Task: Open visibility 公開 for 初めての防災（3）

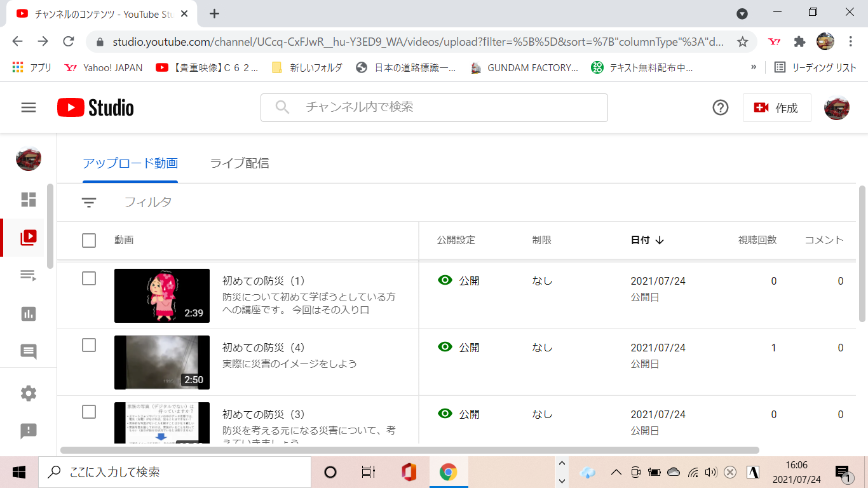Action: pos(459,414)
